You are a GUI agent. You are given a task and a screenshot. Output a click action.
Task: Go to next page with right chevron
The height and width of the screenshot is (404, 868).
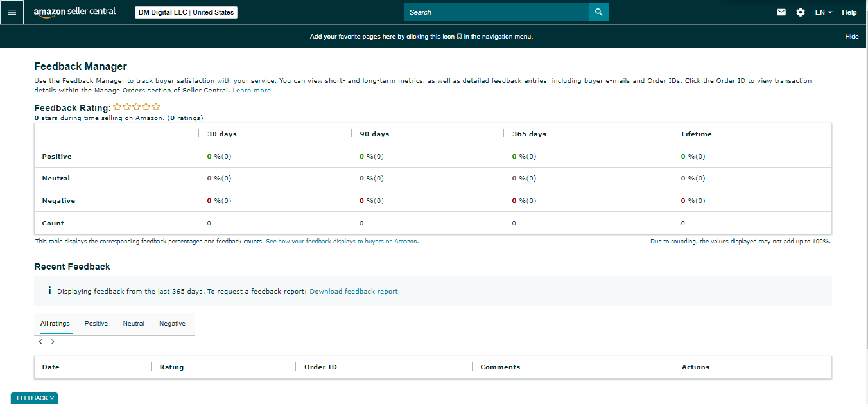click(53, 342)
